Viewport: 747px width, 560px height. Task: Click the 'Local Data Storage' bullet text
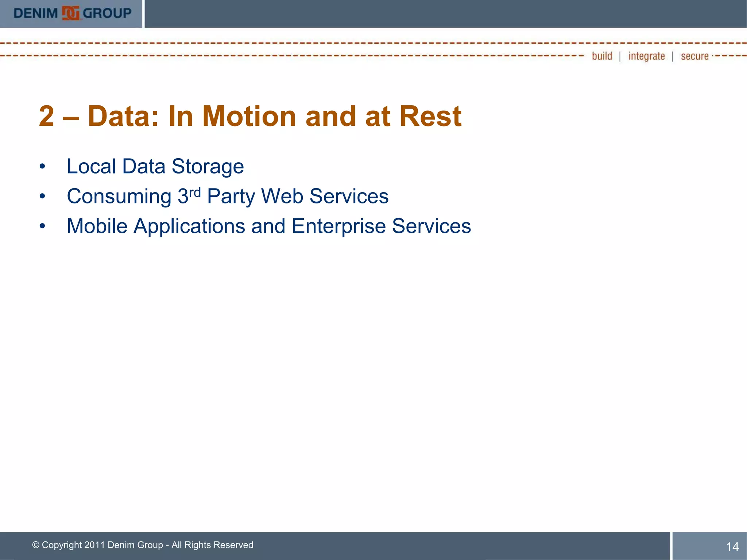click(x=155, y=167)
